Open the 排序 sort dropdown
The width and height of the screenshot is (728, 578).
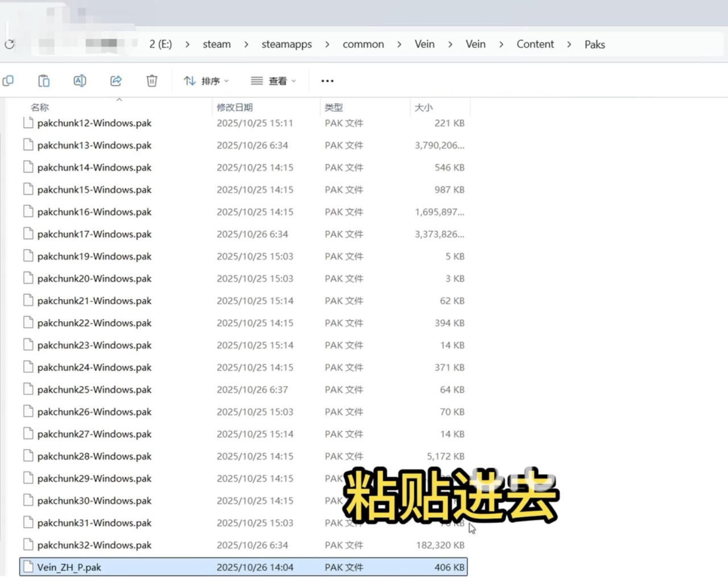point(206,81)
